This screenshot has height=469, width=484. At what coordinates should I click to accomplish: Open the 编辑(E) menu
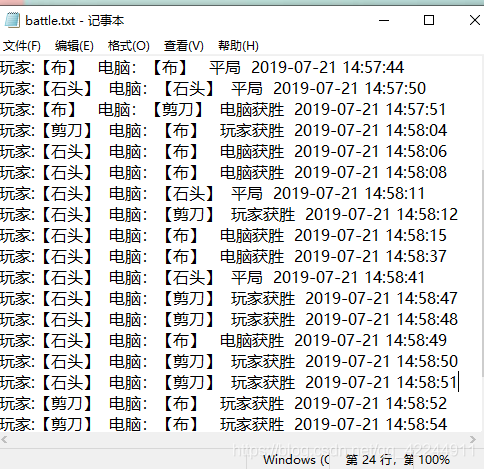(74, 46)
